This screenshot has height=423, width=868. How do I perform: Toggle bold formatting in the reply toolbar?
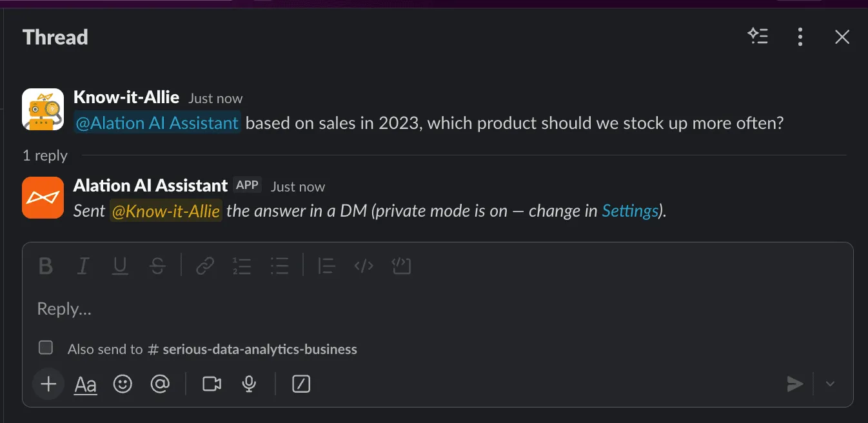45,266
